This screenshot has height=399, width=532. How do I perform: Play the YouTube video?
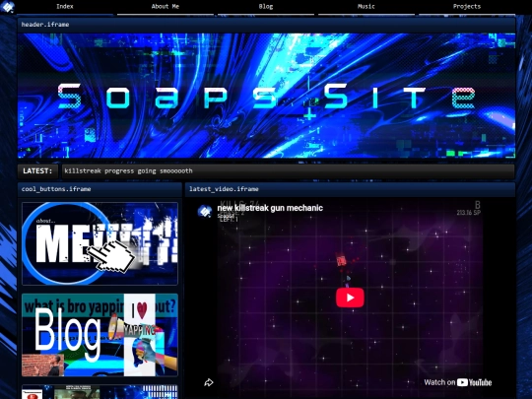pyautogui.click(x=350, y=298)
